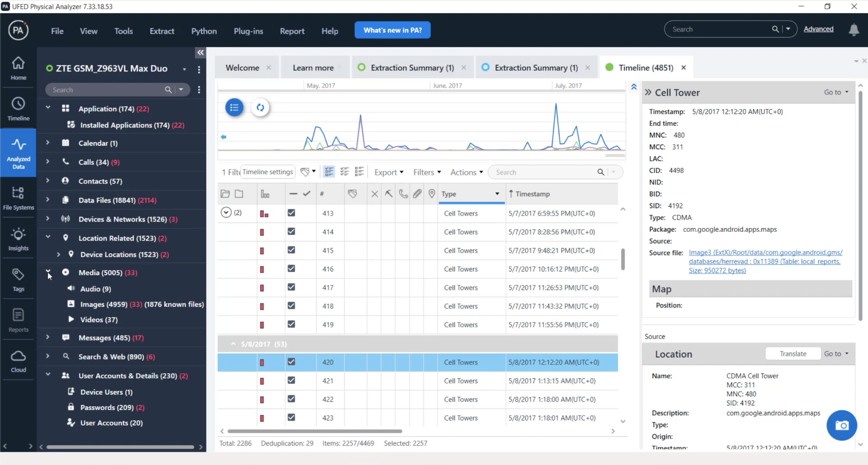
Task: Expand the Messages category in the tree
Action: pyautogui.click(x=47, y=337)
